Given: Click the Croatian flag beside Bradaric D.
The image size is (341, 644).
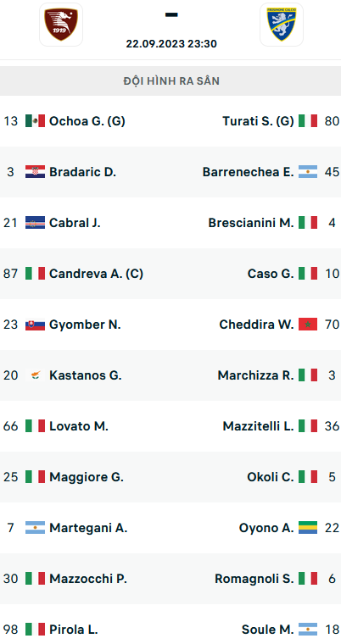Looking at the screenshot, I should tap(35, 172).
